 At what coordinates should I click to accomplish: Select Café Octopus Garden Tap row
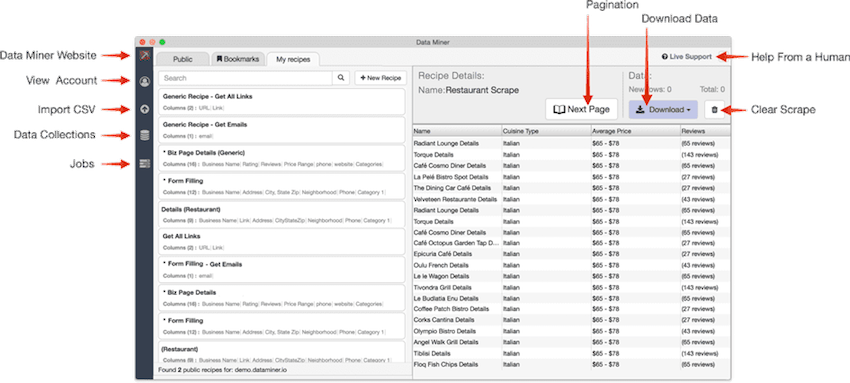[x=571, y=243]
